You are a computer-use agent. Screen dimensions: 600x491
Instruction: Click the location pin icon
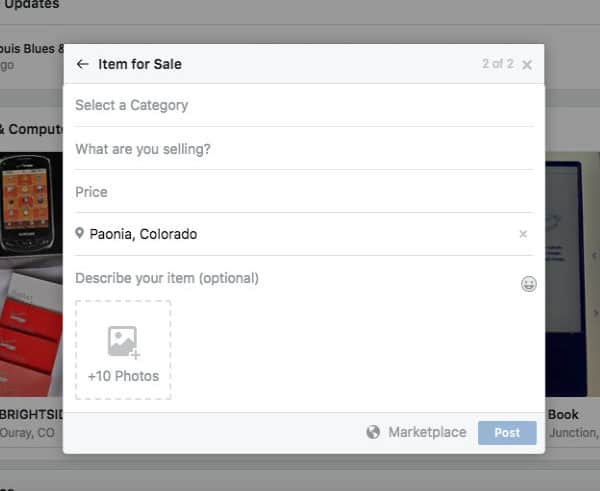(80, 233)
